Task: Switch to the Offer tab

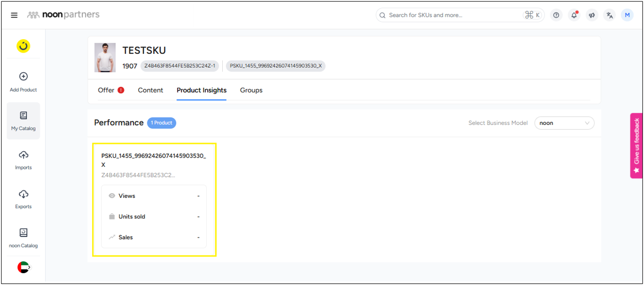Action: click(106, 90)
